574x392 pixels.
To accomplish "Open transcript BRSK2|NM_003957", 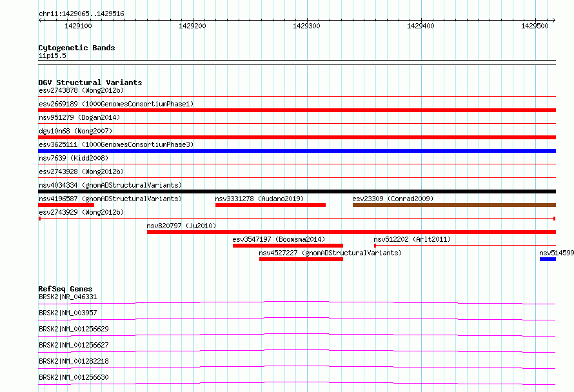I will coord(68,313).
